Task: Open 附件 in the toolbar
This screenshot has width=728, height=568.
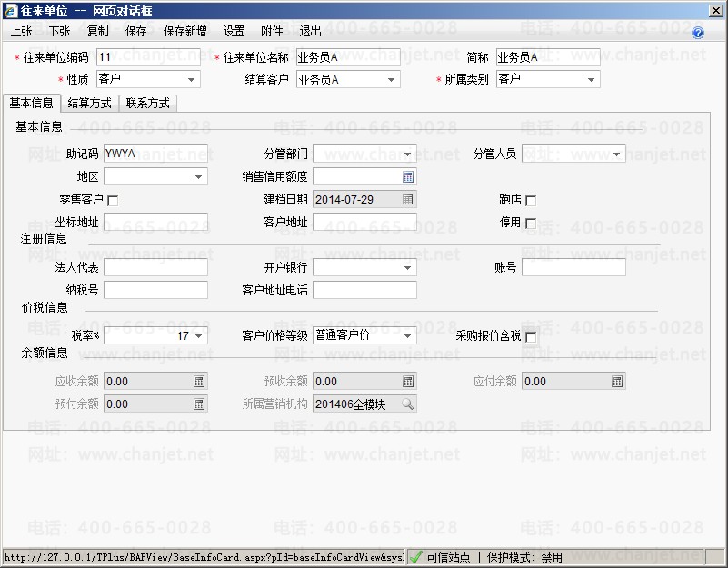Action: click(272, 31)
